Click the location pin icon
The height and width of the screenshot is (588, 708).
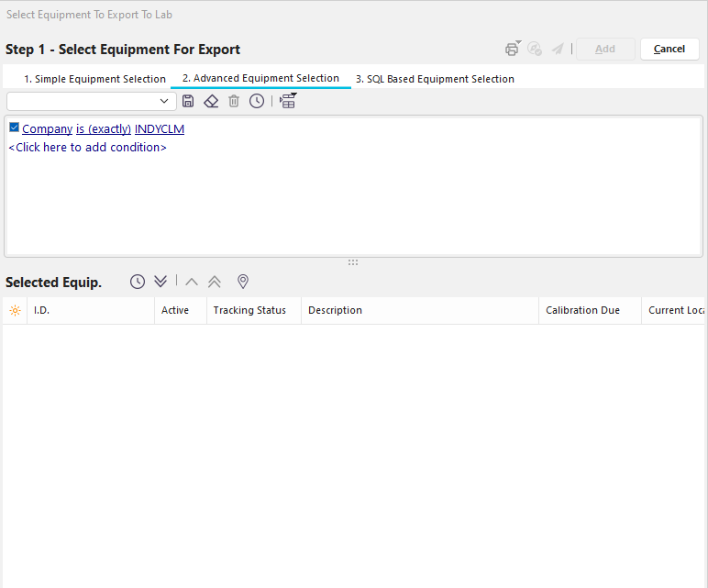click(243, 282)
